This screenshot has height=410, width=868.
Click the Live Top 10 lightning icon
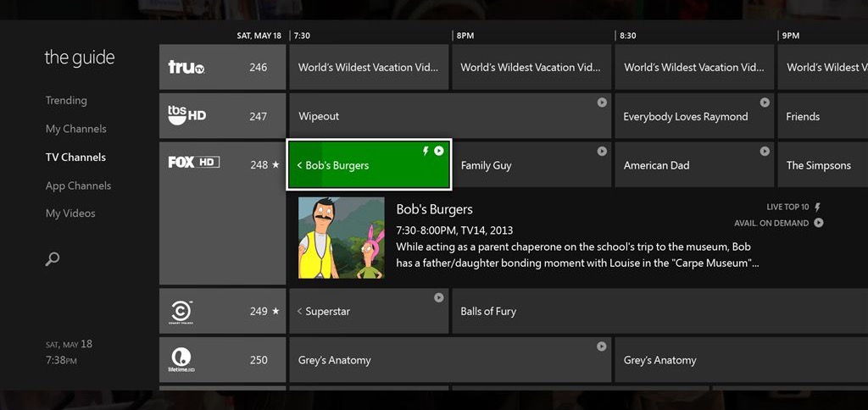(x=818, y=207)
